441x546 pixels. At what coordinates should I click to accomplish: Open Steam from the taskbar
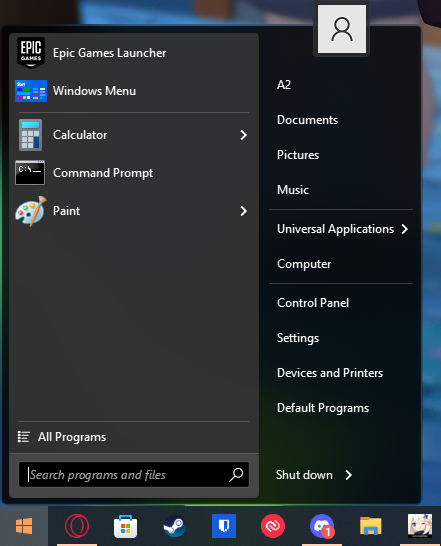pos(175,526)
